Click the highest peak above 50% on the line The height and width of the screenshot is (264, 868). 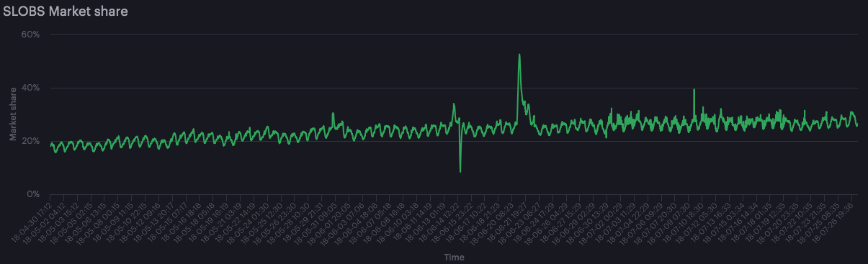(519, 55)
